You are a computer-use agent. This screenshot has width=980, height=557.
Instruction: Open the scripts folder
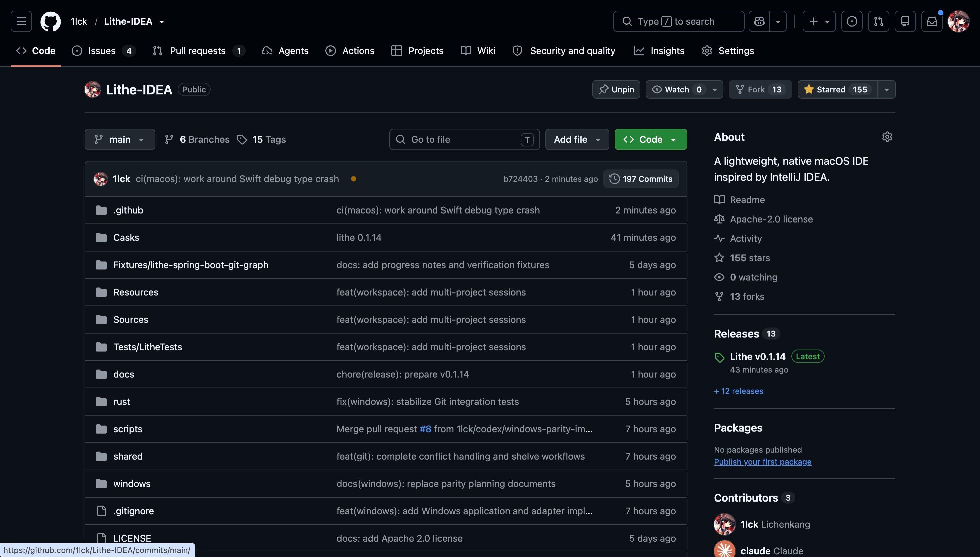tap(128, 429)
